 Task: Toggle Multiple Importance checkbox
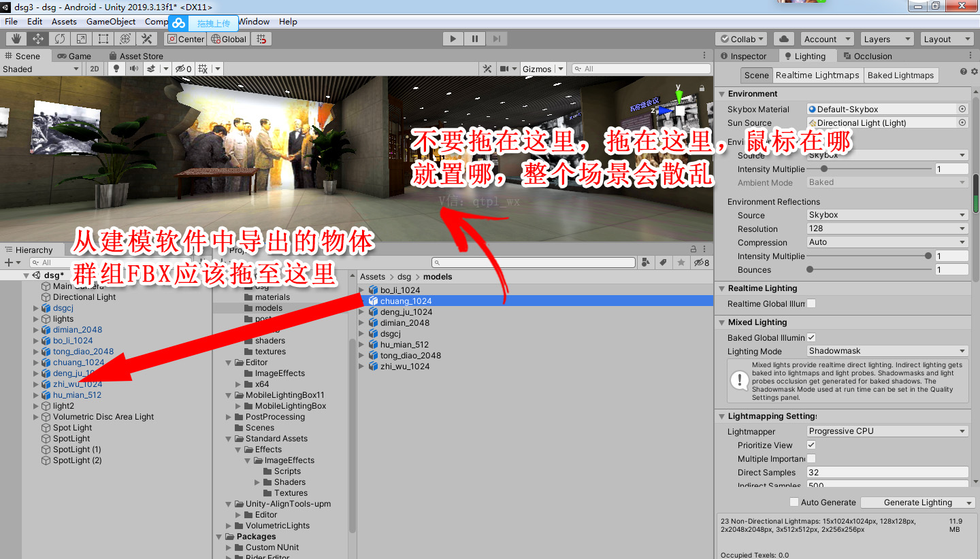(811, 458)
